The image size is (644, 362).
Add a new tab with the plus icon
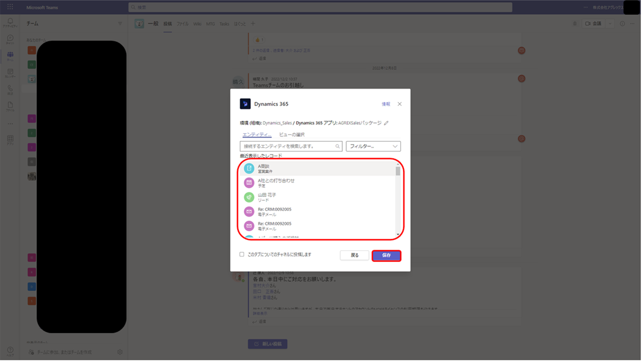coord(253,23)
